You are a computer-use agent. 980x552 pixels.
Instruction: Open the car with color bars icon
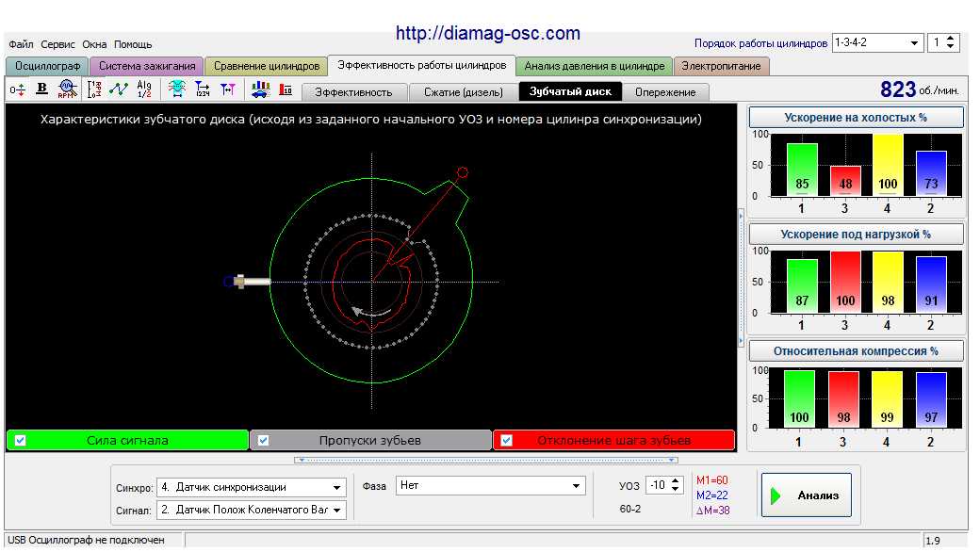click(x=260, y=89)
